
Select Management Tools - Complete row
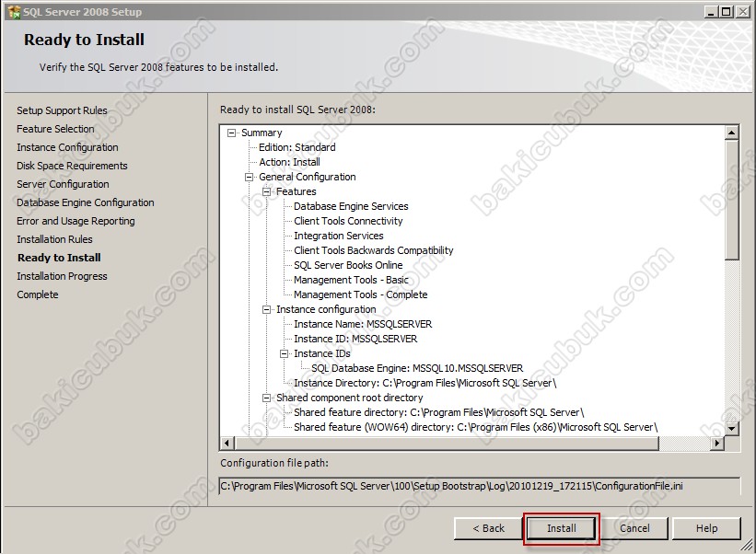coord(361,294)
